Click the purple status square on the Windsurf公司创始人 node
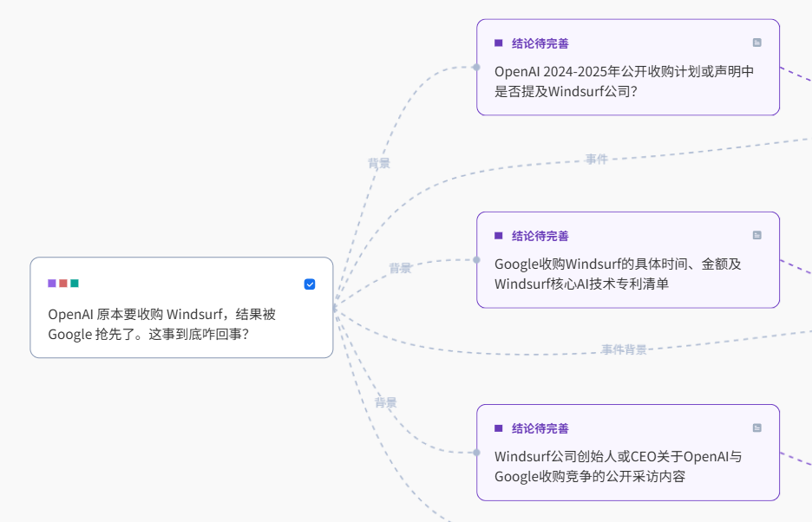The height and width of the screenshot is (522, 812). pos(499,428)
